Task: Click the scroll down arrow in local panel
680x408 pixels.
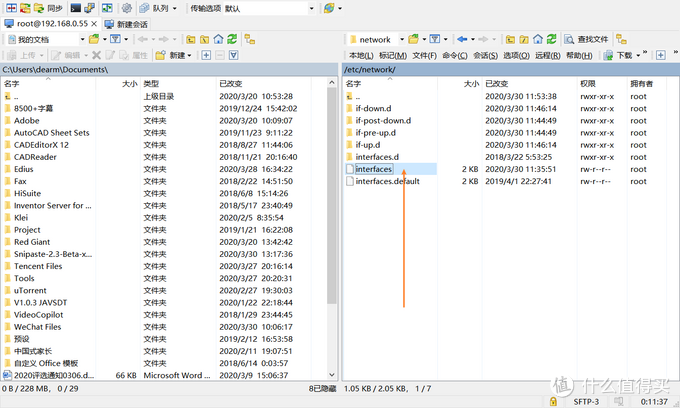Action: (x=332, y=375)
